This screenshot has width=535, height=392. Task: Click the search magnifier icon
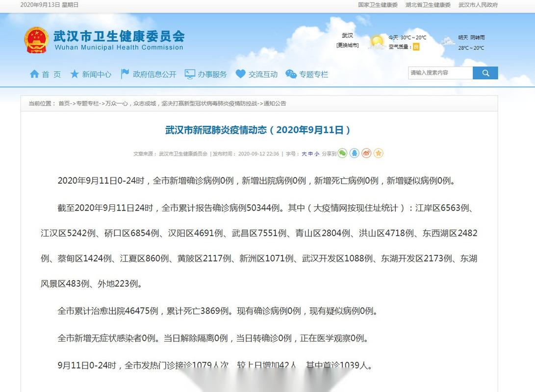pyautogui.click(x=485, y=73)
